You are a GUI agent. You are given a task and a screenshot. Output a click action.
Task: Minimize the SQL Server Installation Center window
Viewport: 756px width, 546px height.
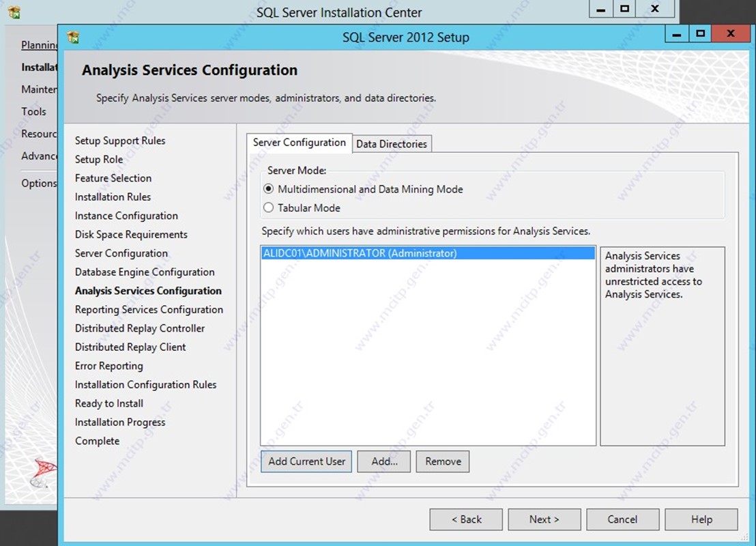[600, 9]
